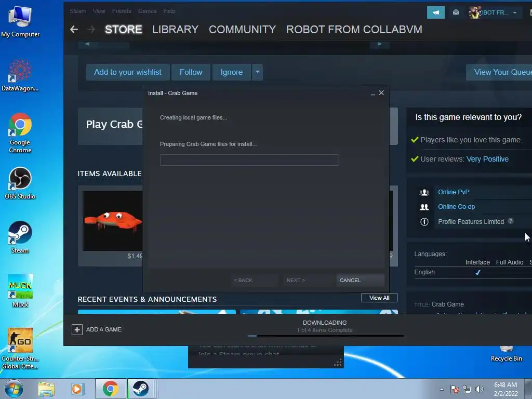Click the download progress bar at bottom

pyautogui.click(x=325, y=336)
